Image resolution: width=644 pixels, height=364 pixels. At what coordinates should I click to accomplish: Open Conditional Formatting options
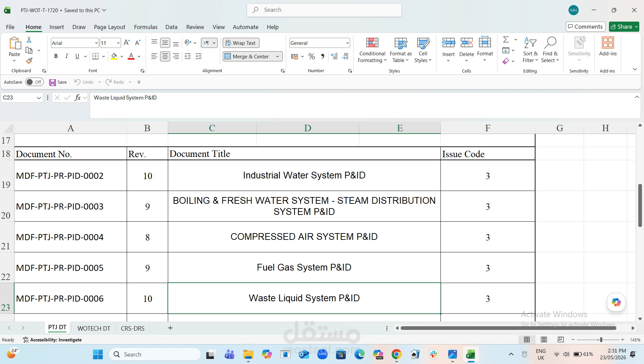click(x=372, y=50)
